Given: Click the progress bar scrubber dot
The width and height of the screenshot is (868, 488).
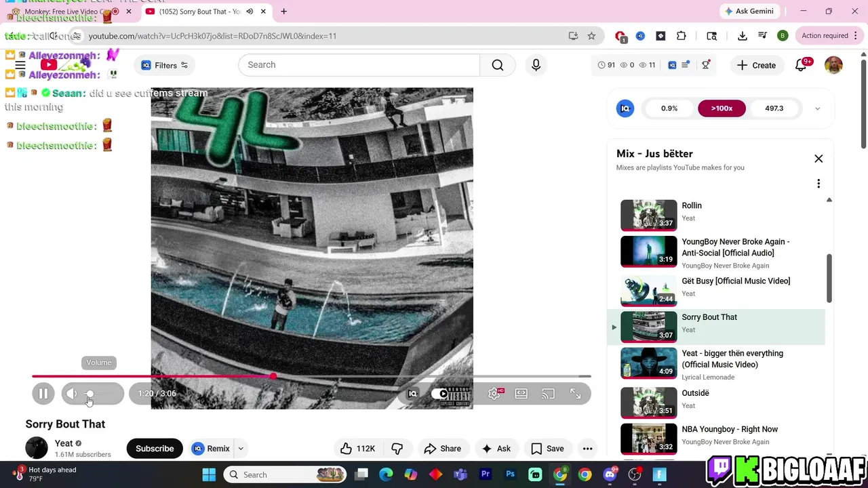Looking at the screenshot, I should click(x=273, y=376).
